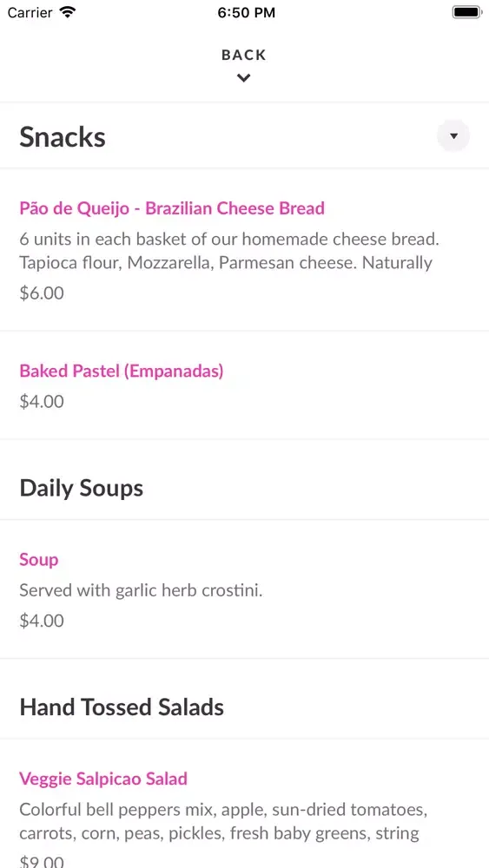Tap the $9.00 salad price
489x868 pixels.
42,861
